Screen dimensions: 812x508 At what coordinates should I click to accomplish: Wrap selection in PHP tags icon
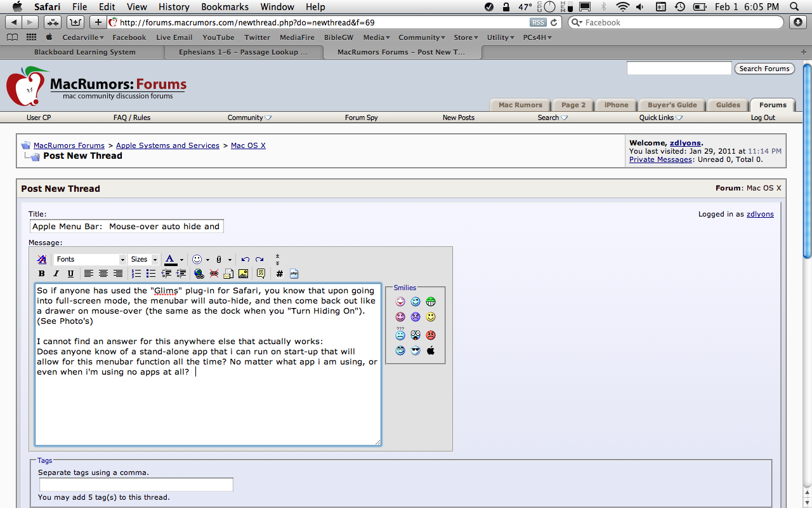294,274
